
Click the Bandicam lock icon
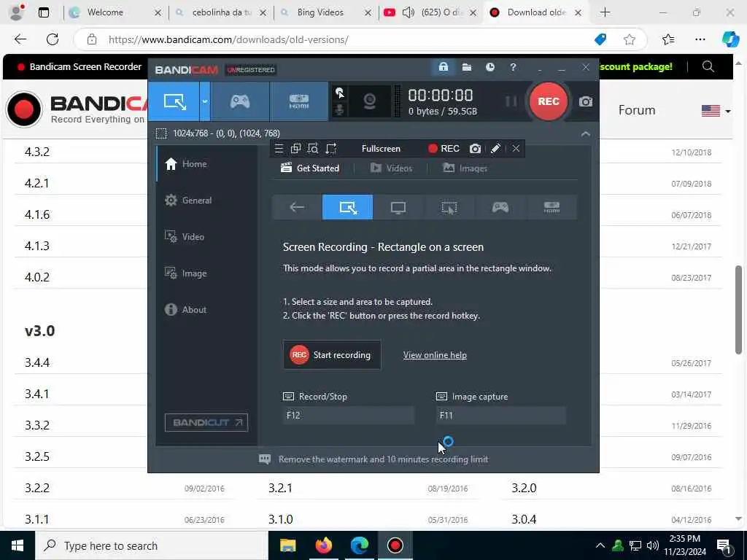pos(443,67)
